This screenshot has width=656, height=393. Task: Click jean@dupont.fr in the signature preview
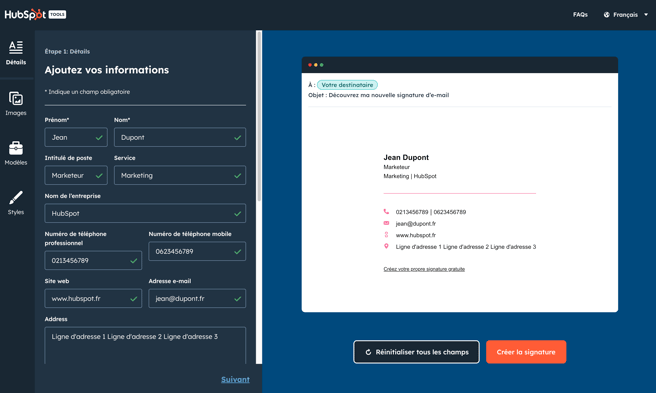pos(415,223)
